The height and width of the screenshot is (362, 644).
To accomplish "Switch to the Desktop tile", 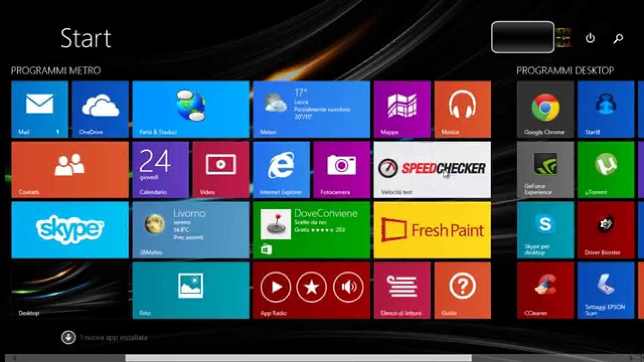I will click(70, 291).
